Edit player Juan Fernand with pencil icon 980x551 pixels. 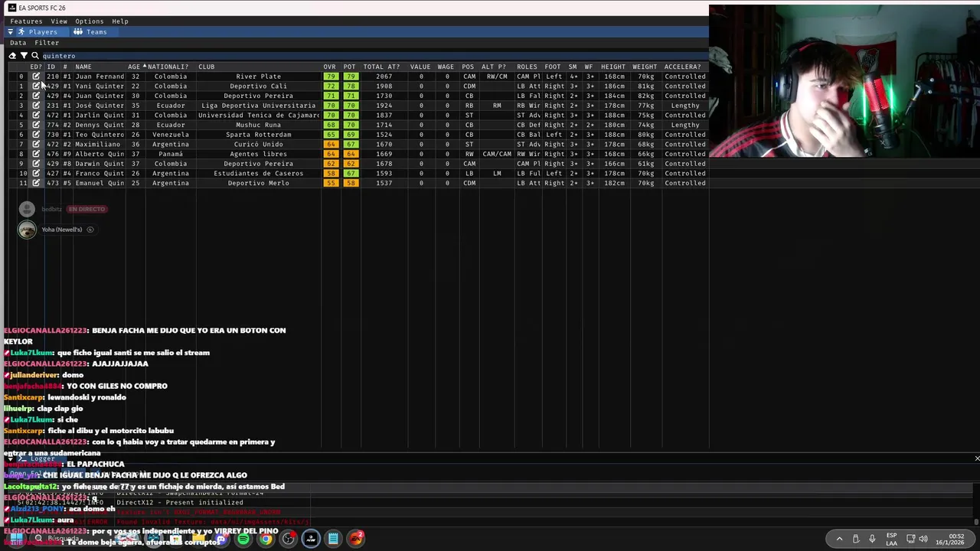click(x=36, y=77)
